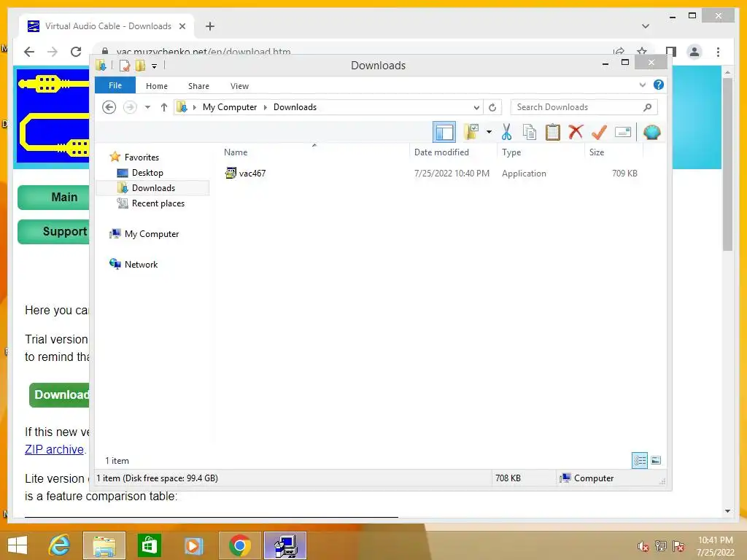Click the Support button on Chrome webpage

pos(53,231)
